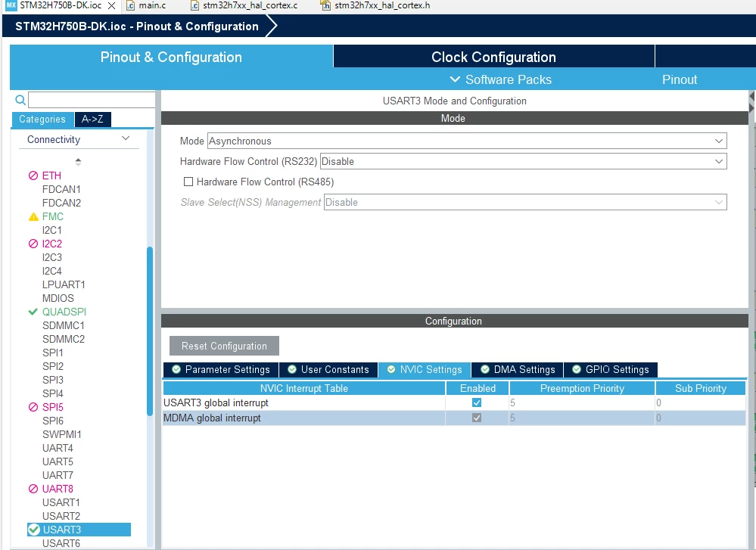Click the search magnifier icon in the sidebar

[x=20, y=100]
